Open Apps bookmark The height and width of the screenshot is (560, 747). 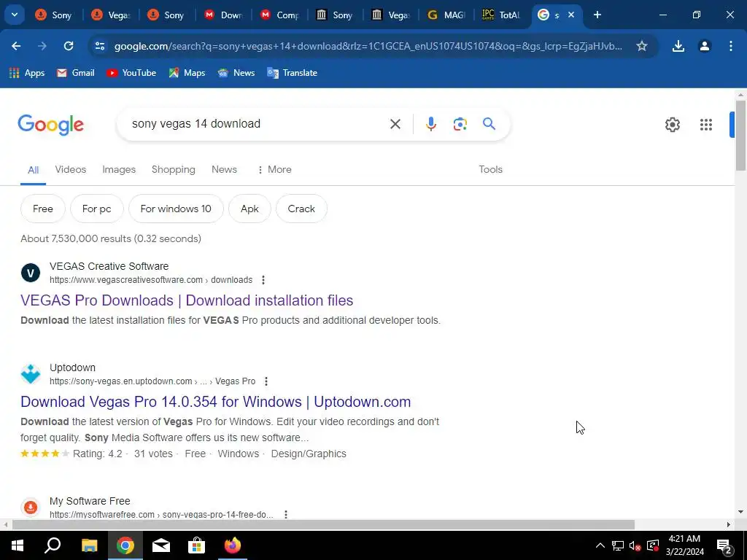[x=27, y=73]
